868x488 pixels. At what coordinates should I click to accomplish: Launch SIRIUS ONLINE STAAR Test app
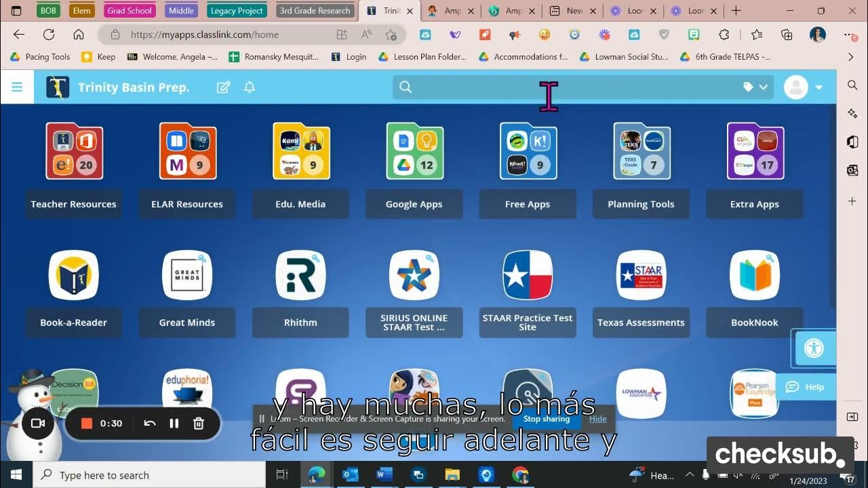pos(414,275)
